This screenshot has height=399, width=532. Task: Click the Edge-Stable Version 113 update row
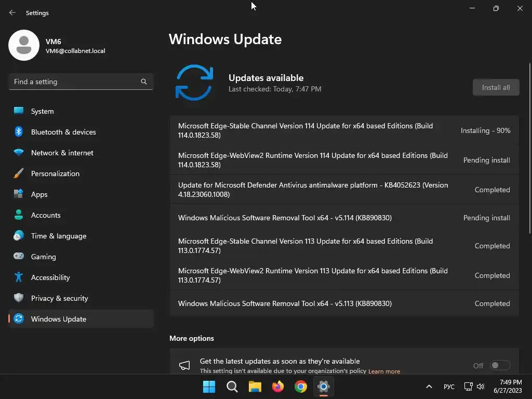point(344,246)
